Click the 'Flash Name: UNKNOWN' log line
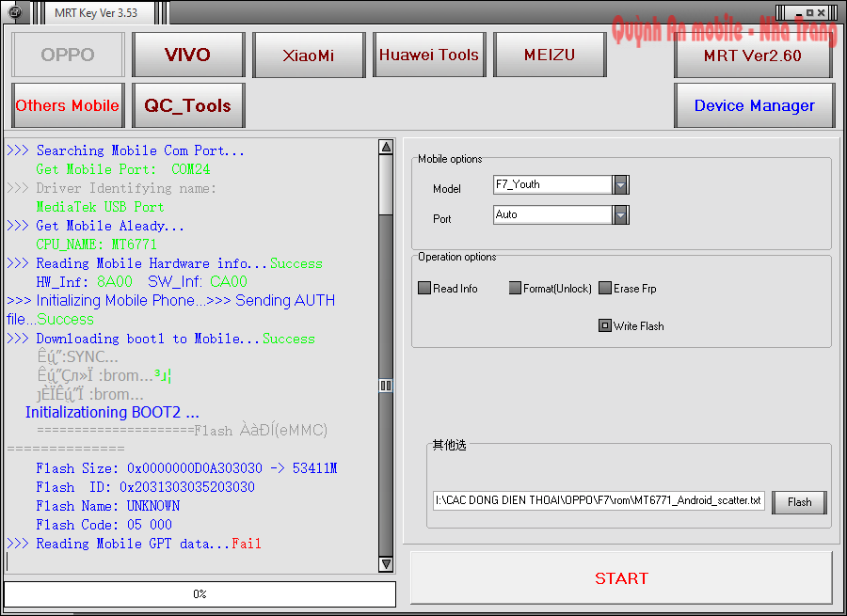Screen dimensions: 847x616 108,506
